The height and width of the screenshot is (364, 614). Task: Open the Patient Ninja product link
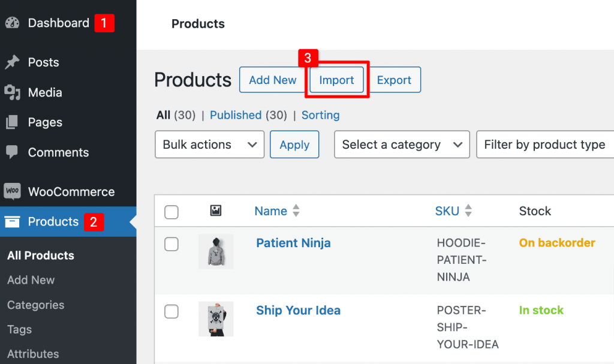click(293, 243)
